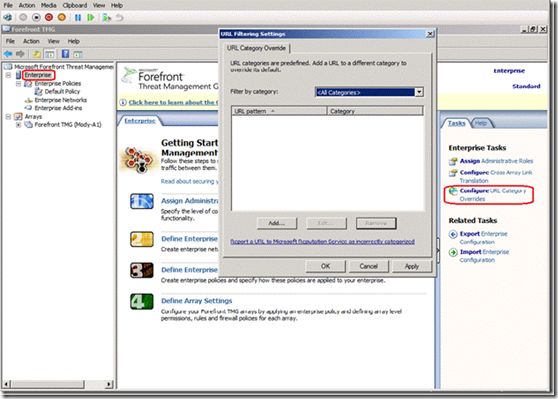The height and width of the screenshot is (399, 558).
Task: Sort by Category column header
Action: click(x=375, y=111)
